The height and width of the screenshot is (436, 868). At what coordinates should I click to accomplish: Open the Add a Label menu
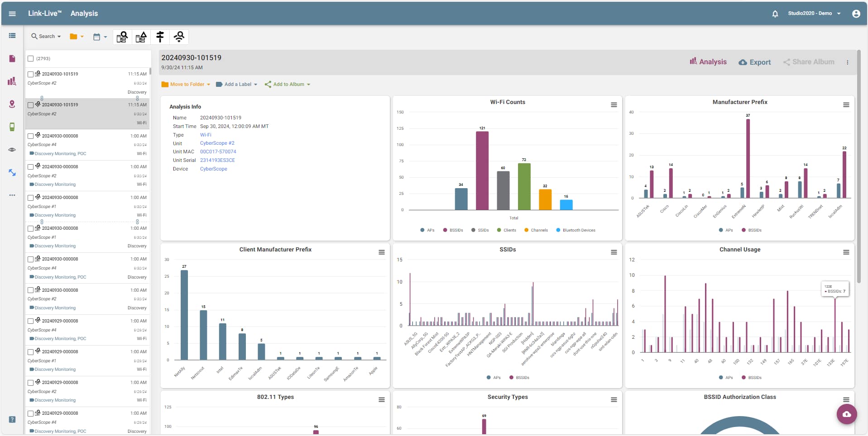pos(237,85)
